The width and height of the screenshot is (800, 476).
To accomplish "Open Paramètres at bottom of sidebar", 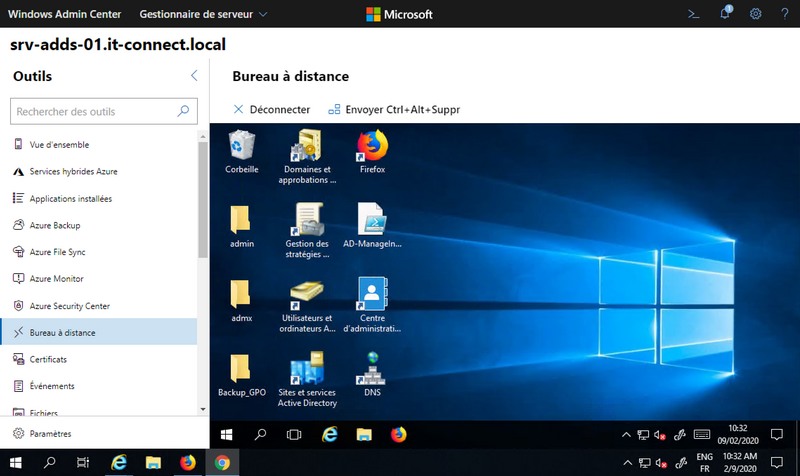I will tap(50, 434).
